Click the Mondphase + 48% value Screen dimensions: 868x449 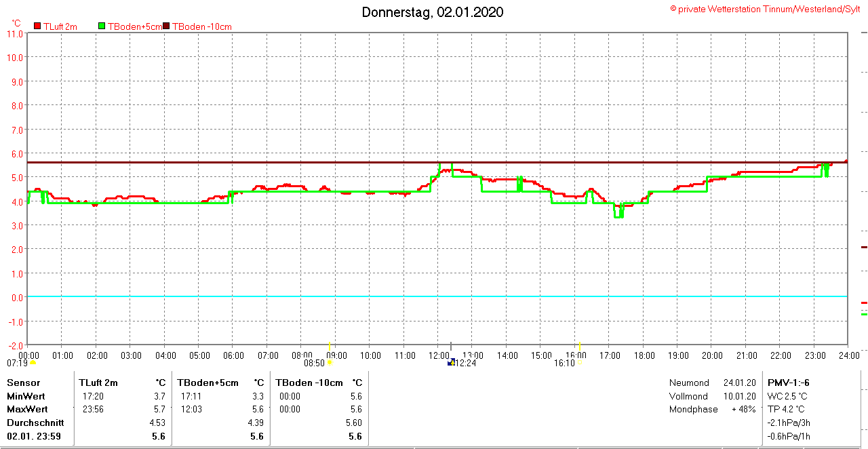[743, 409]
